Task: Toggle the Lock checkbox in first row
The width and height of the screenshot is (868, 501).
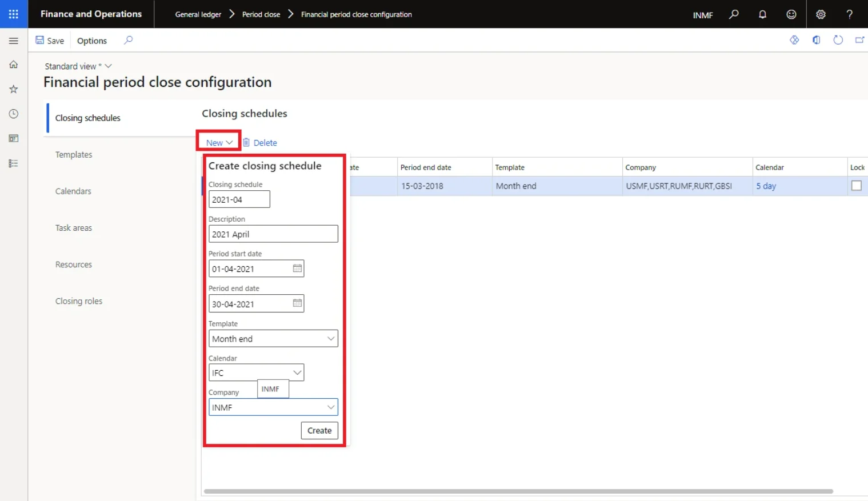Action: point(856,186)
